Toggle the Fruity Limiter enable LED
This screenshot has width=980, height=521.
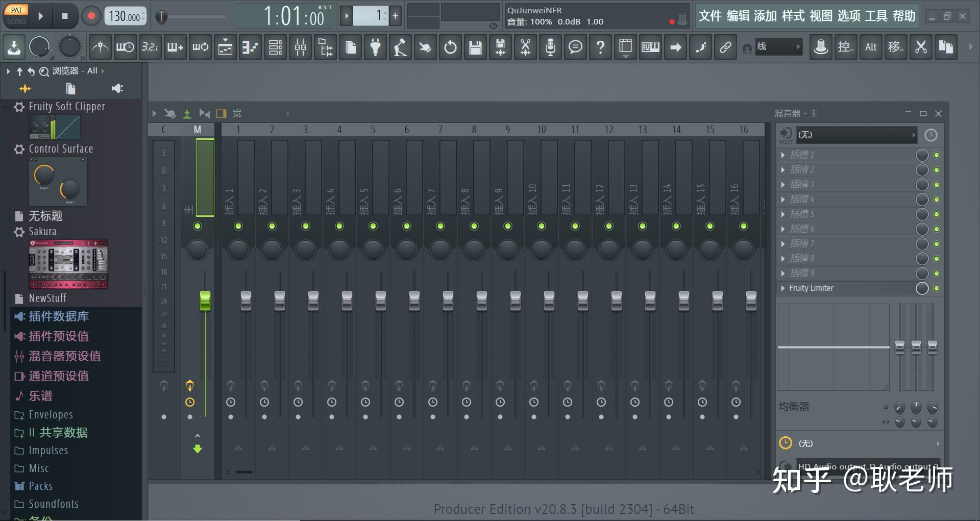[937, 288]
